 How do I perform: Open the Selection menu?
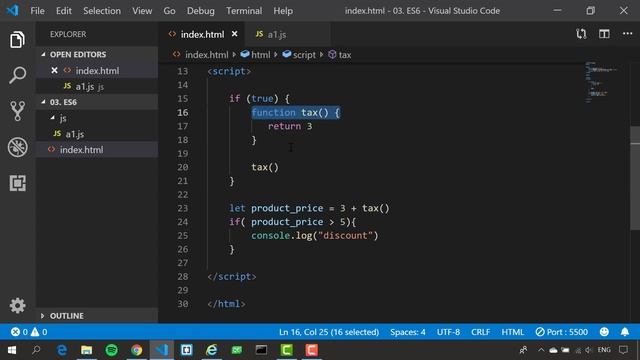pyautogui.click(x=102, y=11)
